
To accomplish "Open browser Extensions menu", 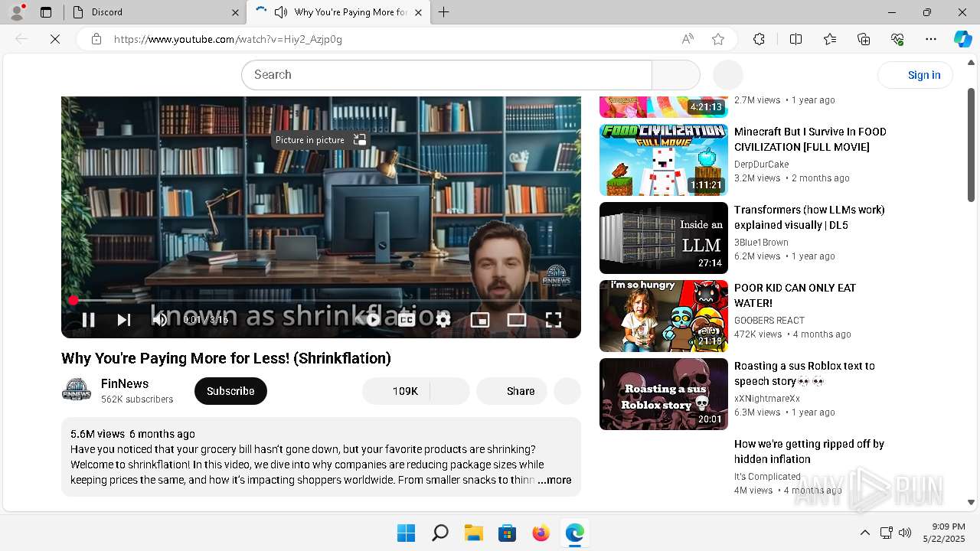I will click(759, 39).
